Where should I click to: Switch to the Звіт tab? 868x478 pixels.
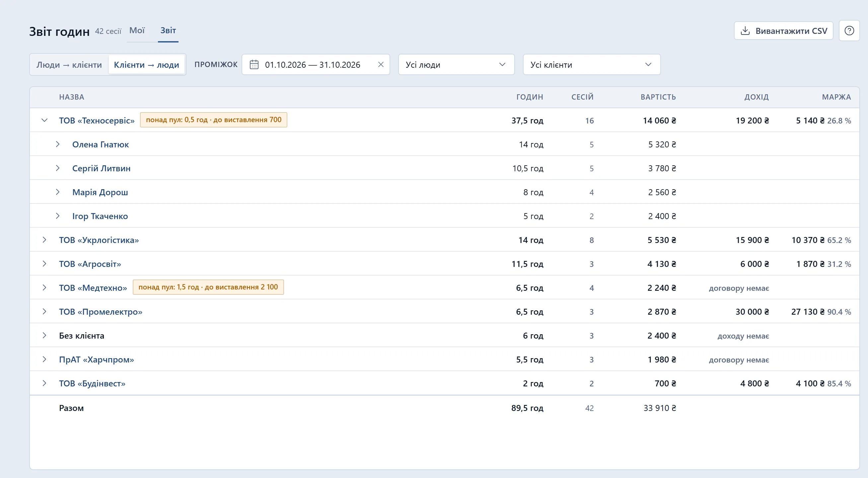(x=168, y=31)
